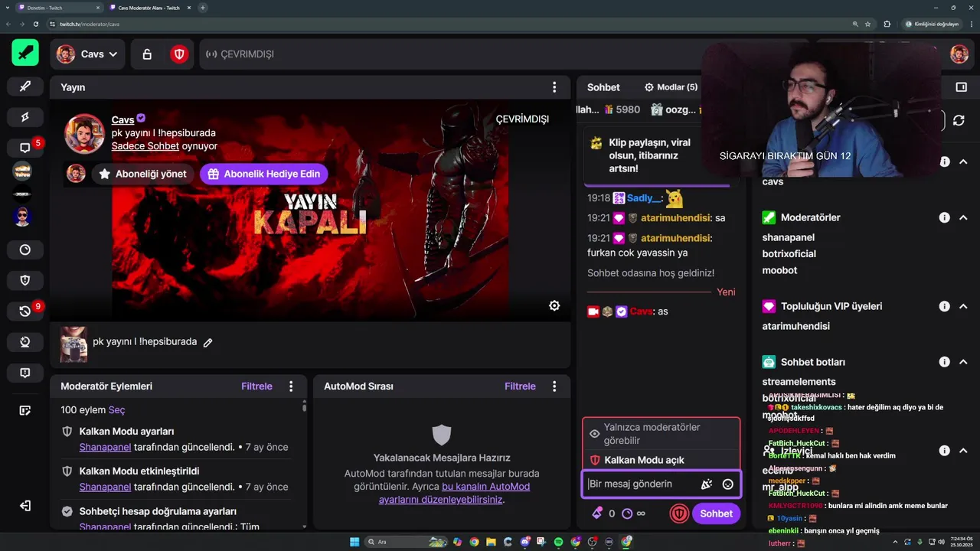Open the Cavs channel switcher dropdown
Viewport: 980px width, 551px height.
coord(87,54)
